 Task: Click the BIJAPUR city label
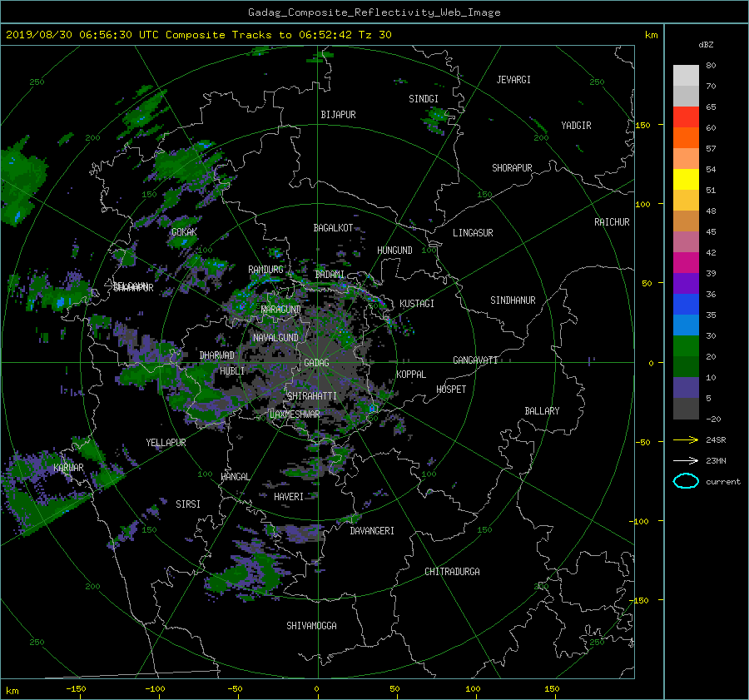pos(338,115)
